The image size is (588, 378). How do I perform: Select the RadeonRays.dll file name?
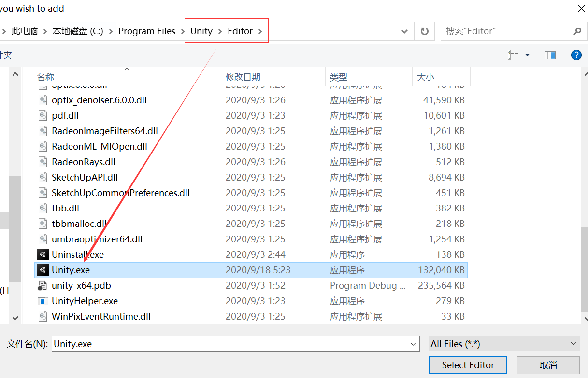tap(84, 162)
